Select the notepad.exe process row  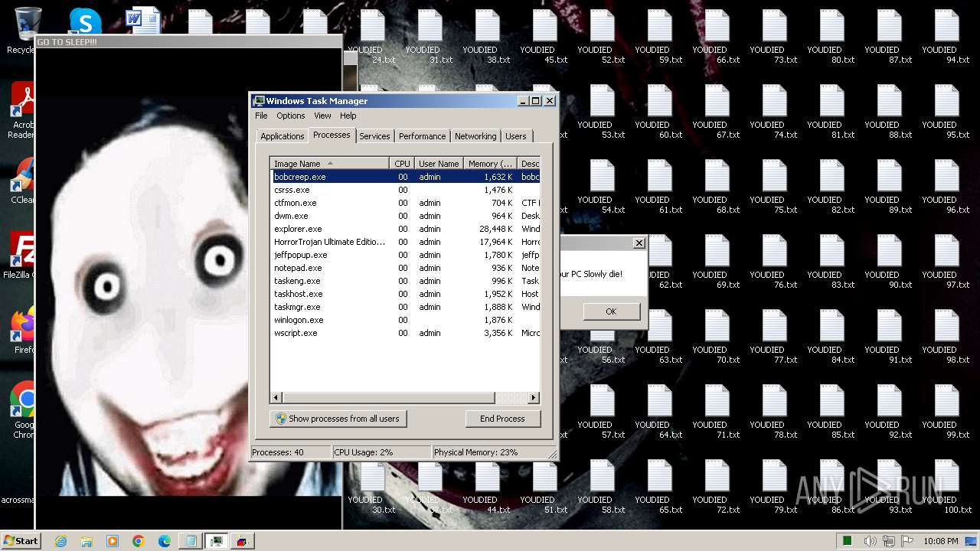tap(405, 268)
